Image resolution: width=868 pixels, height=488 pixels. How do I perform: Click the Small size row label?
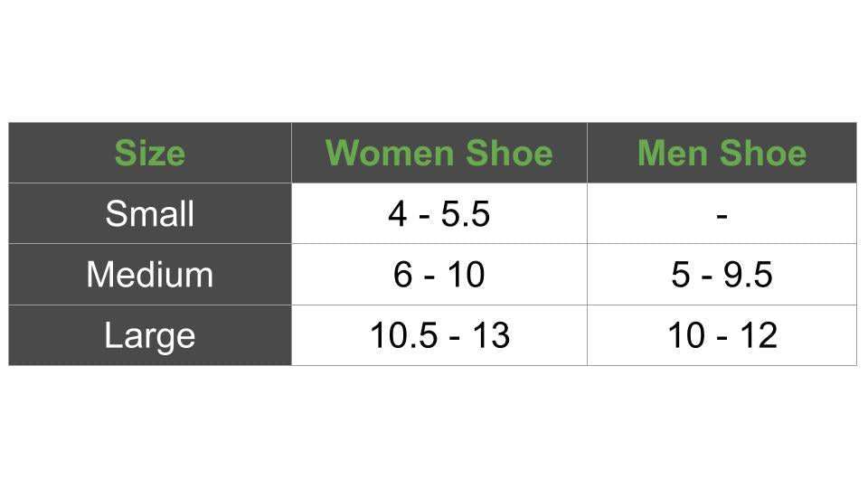149,214
